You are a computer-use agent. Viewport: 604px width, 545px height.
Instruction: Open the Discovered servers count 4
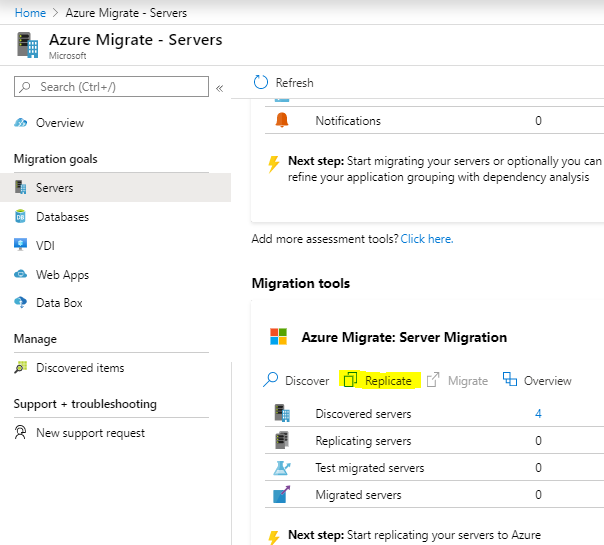(x=538, y=414)
